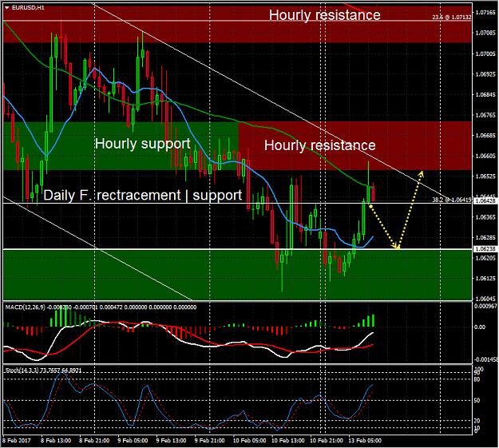Click the 1.06045 price scale value
499x448 pixels.
[485, 299]
